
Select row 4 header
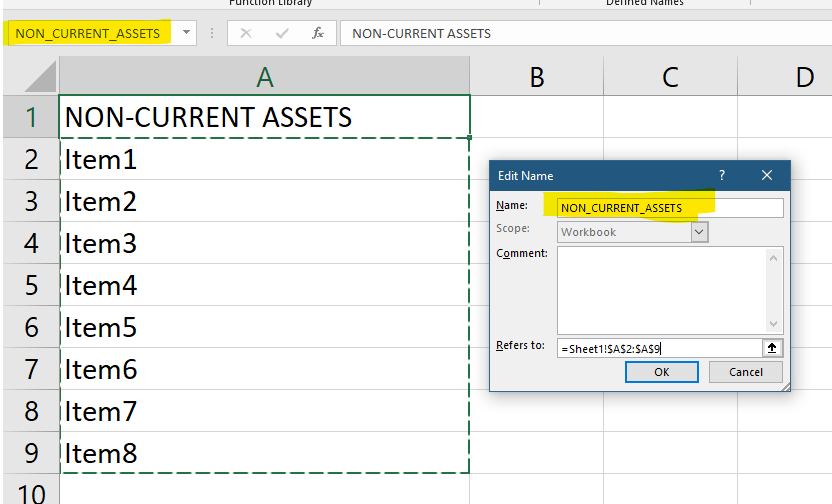[x=31, y=242]
